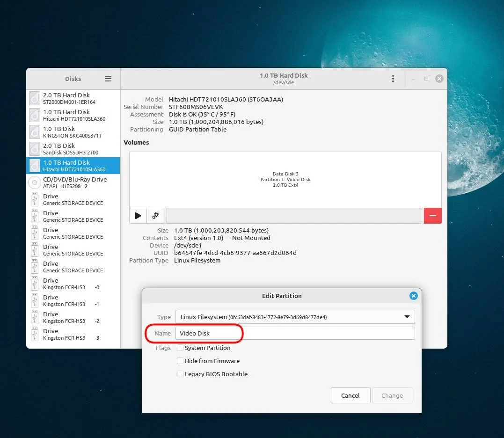Screen dimensions: 504x438
Task: Minimize the Disks window
Action: click(x=413, y=79)
